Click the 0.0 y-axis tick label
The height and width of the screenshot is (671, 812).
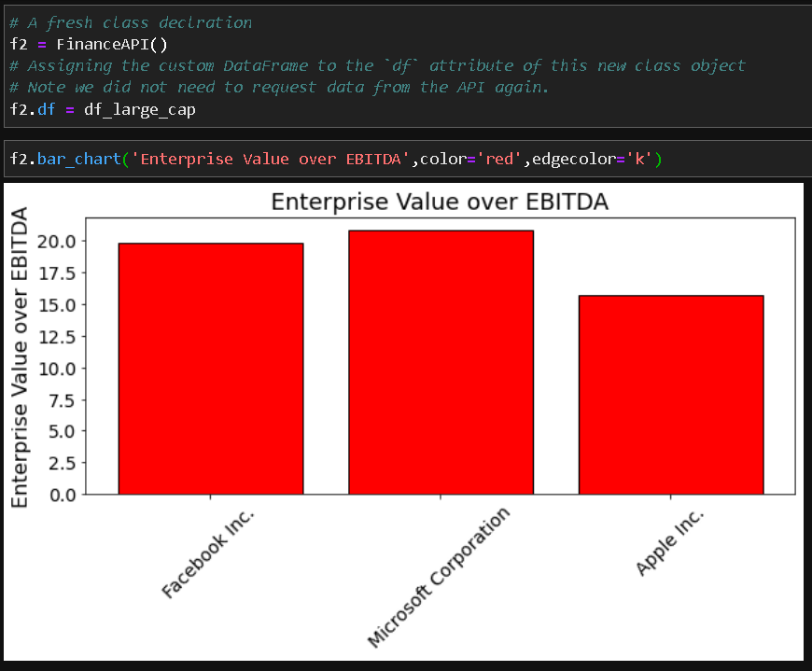63,495
